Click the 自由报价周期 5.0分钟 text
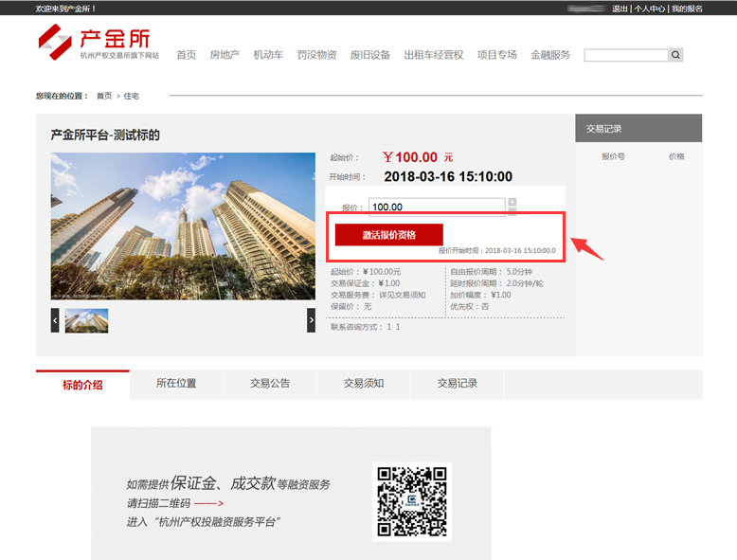The height and width of the screenshot is (560, 737). 492,272
